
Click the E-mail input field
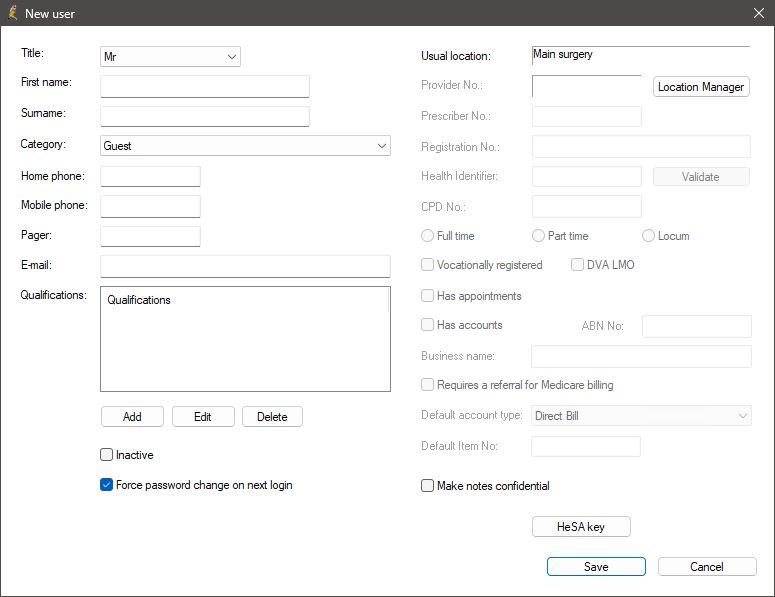coord(245,266)
